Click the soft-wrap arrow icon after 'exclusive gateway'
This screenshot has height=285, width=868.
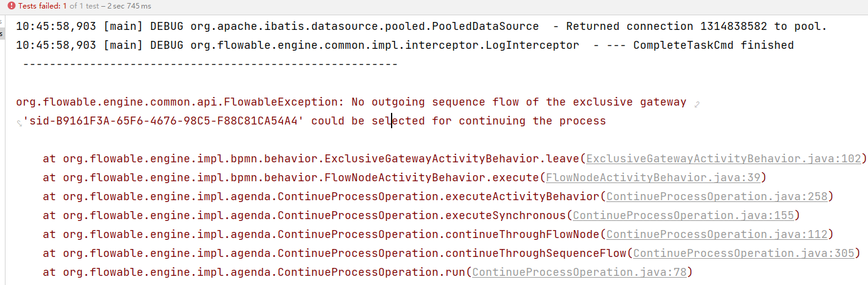pos(697,104)
